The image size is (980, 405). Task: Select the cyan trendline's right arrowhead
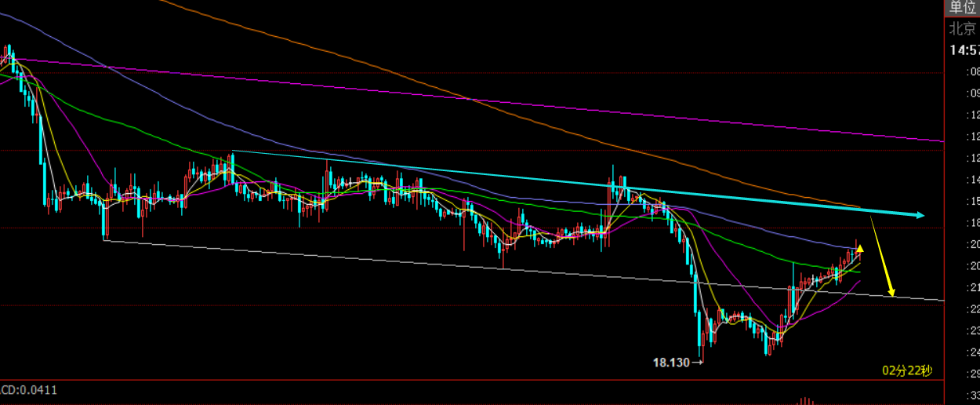point(920,214)
